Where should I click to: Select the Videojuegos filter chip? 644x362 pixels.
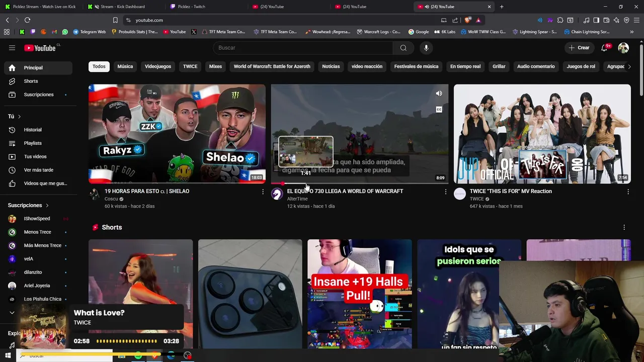[158, 66]
